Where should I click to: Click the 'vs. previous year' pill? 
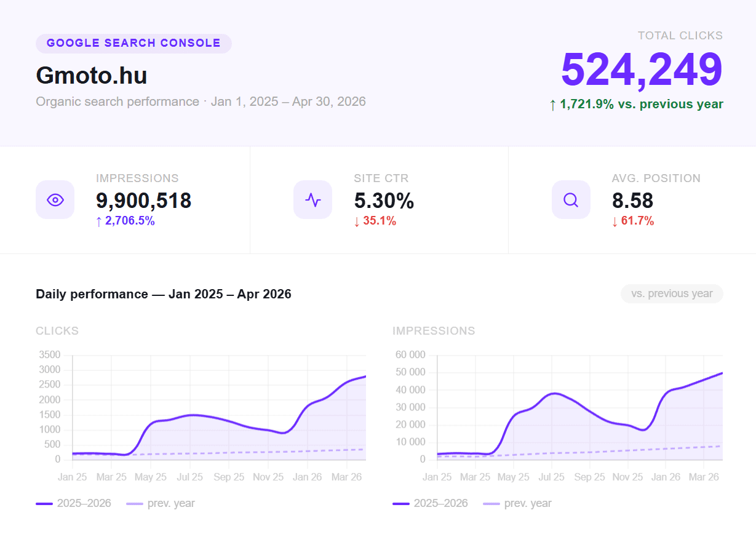pos(672,294)
